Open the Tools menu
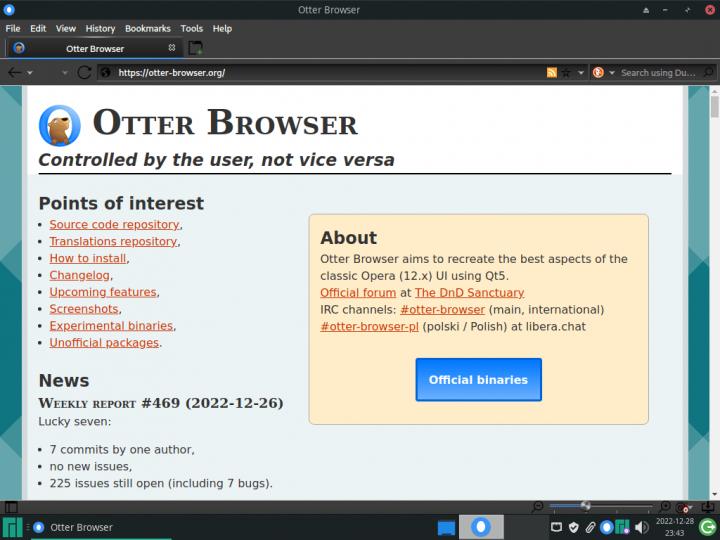This screenshot has height=540, width=720. coord(191,29)
